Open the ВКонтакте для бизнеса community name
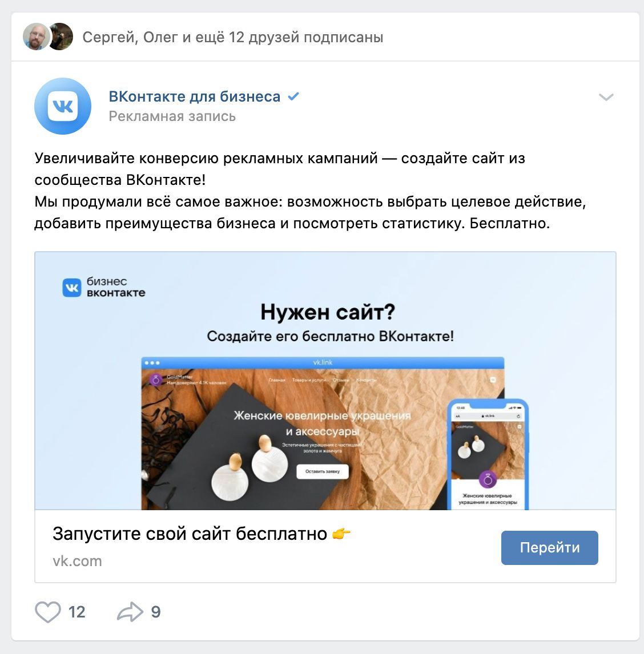This screenshot has height=654, width=644. point(195,96)
